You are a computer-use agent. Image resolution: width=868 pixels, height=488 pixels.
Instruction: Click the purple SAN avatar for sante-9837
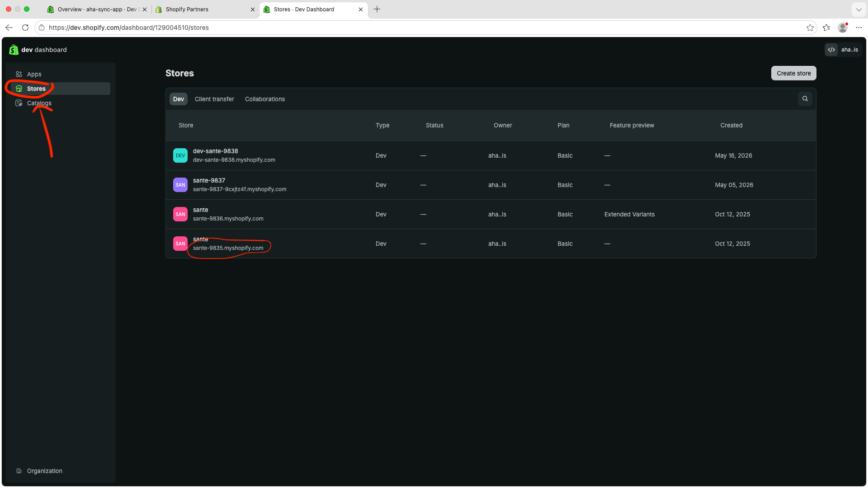coord(180,185)
